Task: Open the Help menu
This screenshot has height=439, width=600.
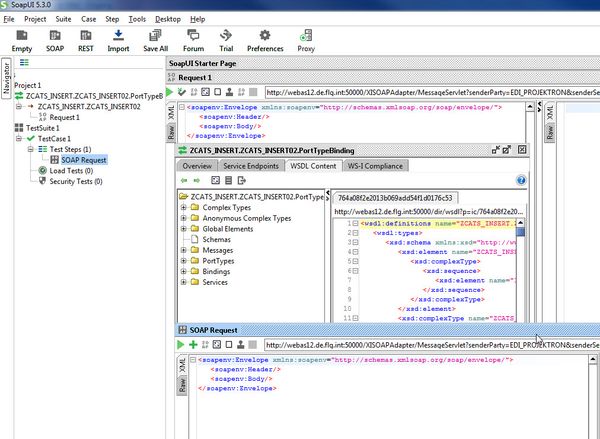Action: pyautogui.click(x=197, y=19)
